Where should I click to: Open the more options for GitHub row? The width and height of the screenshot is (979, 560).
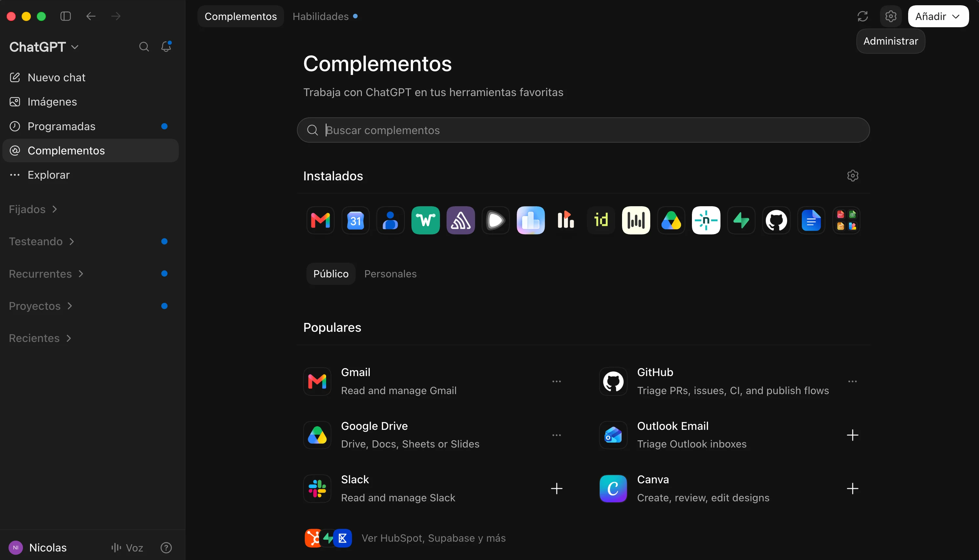852,382
